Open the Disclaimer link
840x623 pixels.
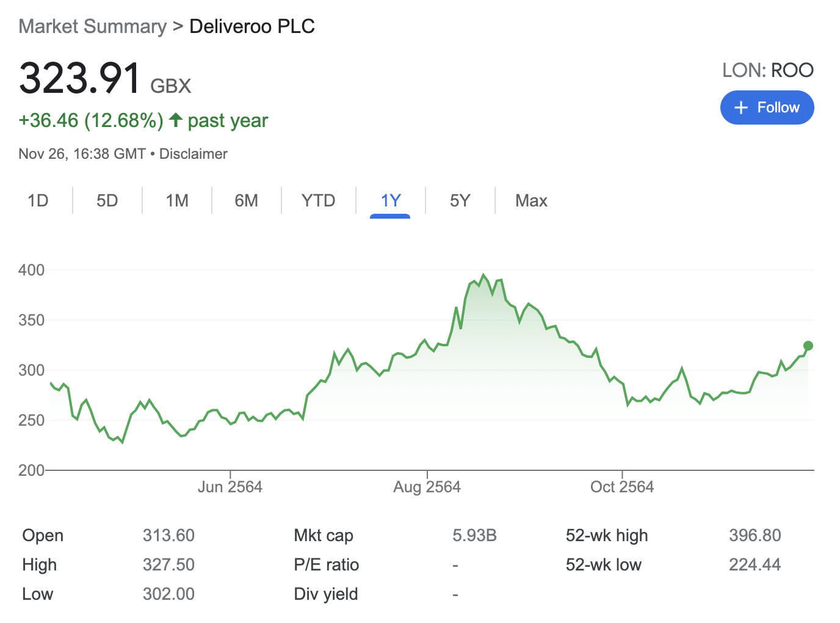coord(193,154)
